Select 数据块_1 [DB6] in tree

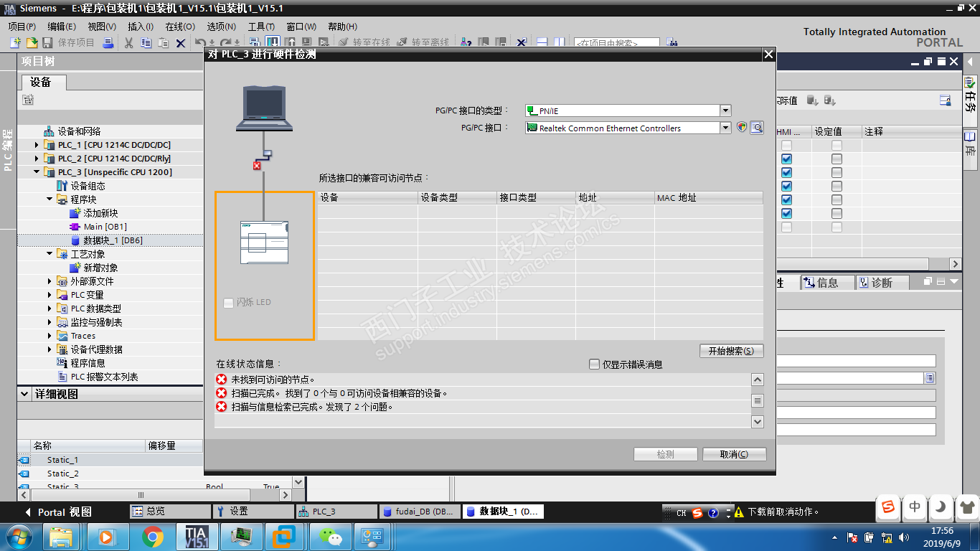pos(113,240)
